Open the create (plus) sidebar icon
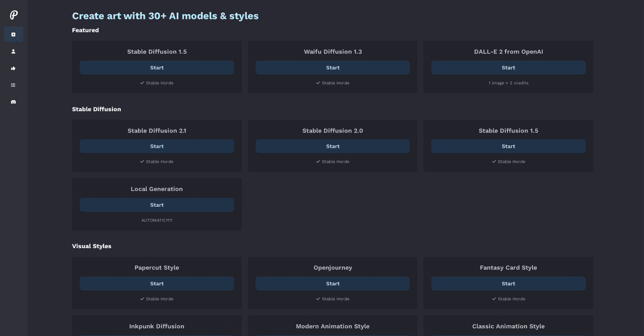 (x=13, y=35)
